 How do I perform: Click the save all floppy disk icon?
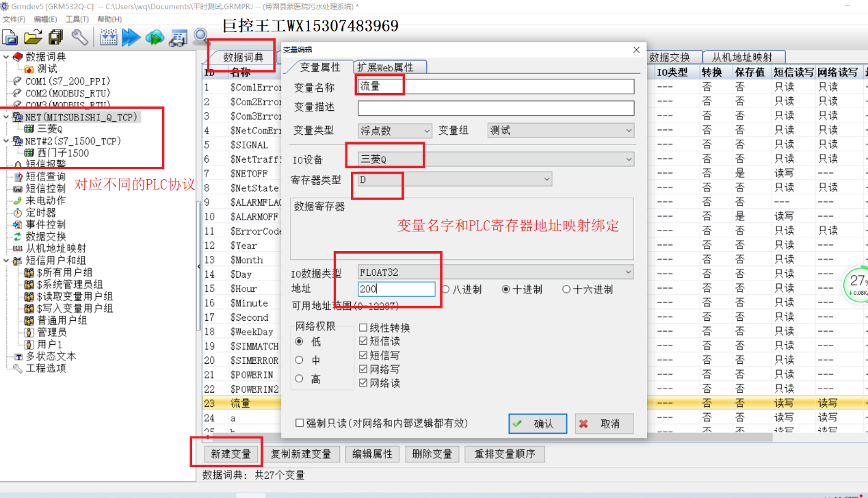tap(55, 37)
